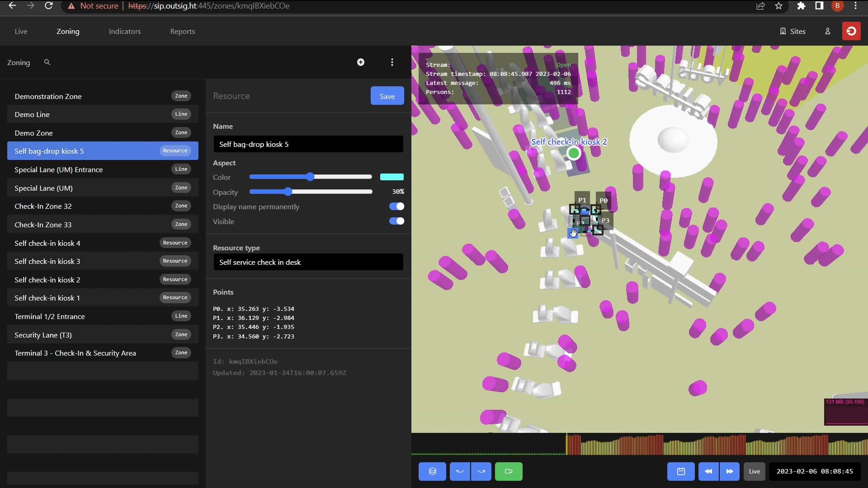The height and width of the screenshot is (488, 868).
Task: Open the Resource type selector
Action: click(308, 262)
